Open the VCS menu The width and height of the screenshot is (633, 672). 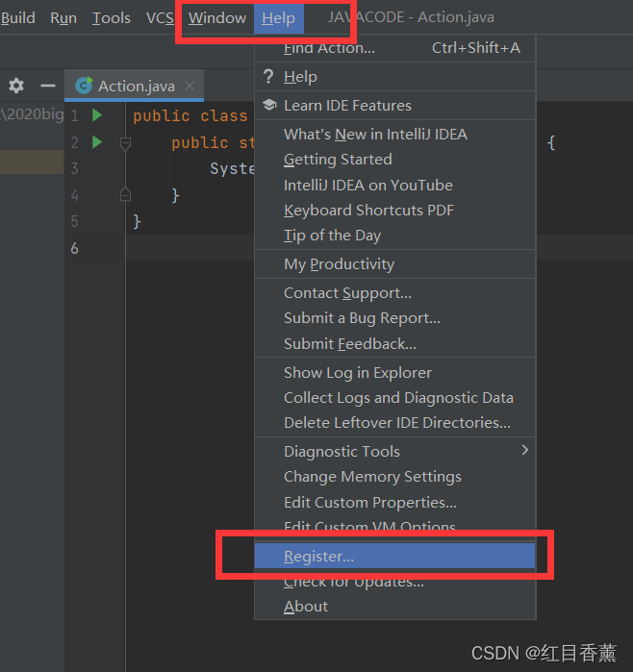coord(160,18)
